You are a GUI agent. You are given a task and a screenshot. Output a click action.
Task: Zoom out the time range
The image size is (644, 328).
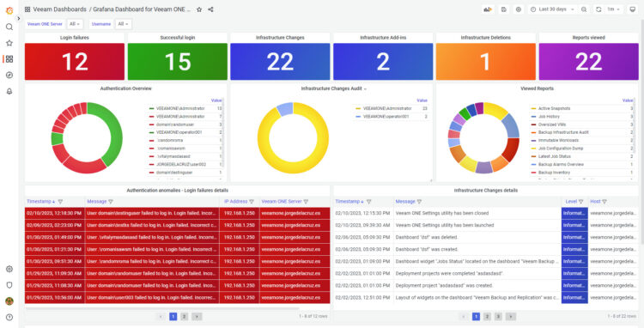(x=584, y=9)
